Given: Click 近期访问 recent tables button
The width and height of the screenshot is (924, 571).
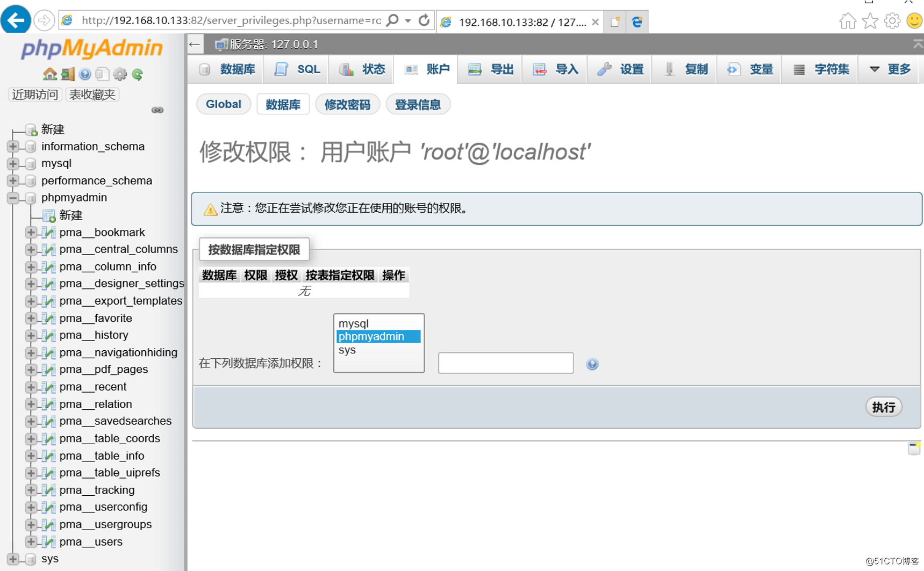Looking at the screenshot, I should pyautogui.click(x=35, y=95).
